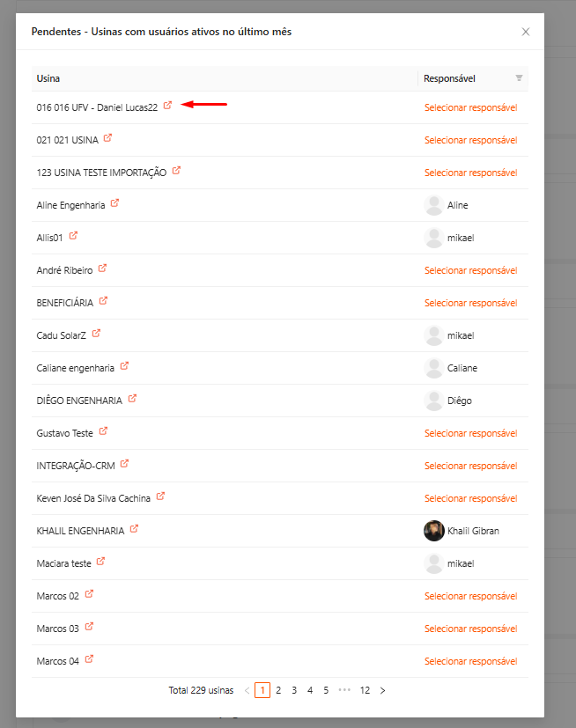Open external link for 016 UFV - Daniel Lucas22
This screenshot has width=576, height=728.
click(x=167, y=106)
